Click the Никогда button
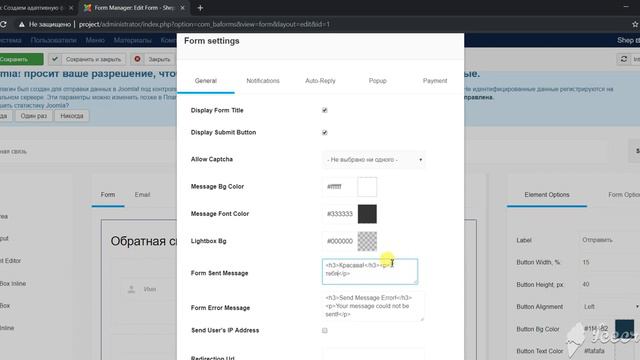This screenshot has width=640, height=360. click(72, 116)
